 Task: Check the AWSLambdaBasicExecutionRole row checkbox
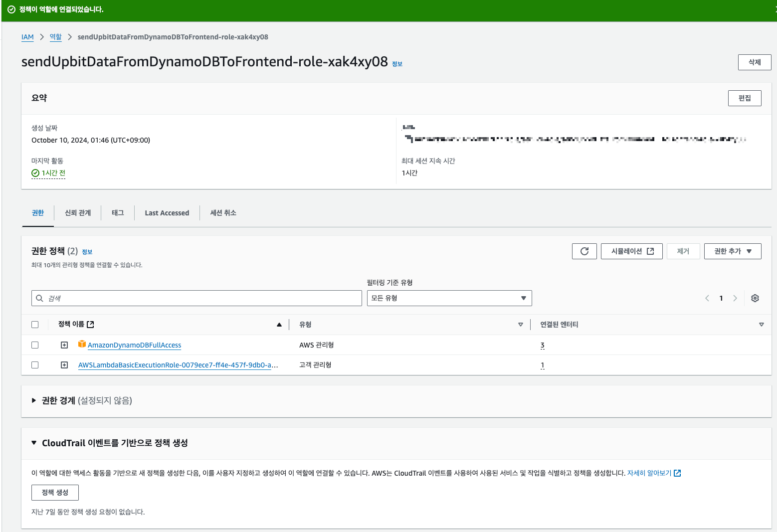tap(35, 365)
